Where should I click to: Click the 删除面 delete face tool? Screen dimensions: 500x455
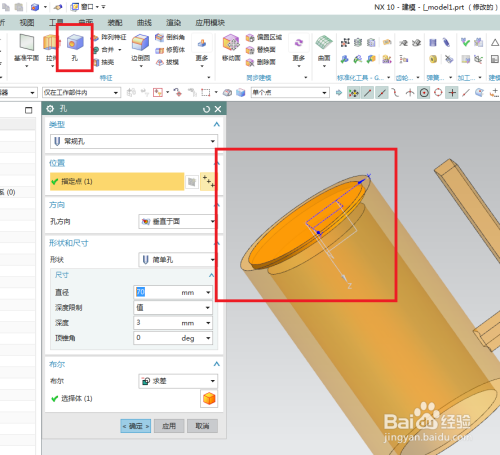261,62
